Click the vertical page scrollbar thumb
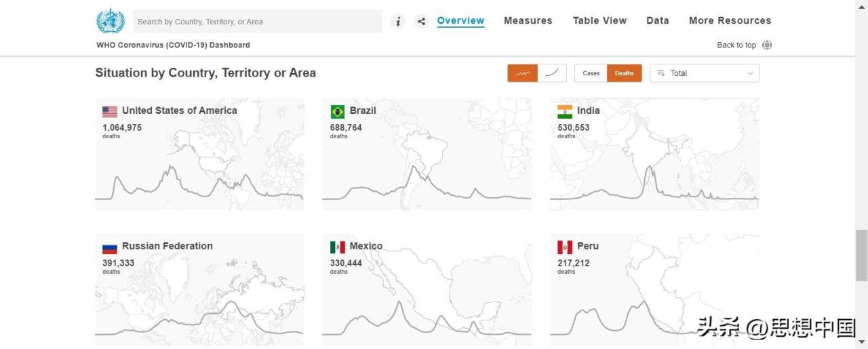This screenshot has height=349, width=868. point(861,255)
